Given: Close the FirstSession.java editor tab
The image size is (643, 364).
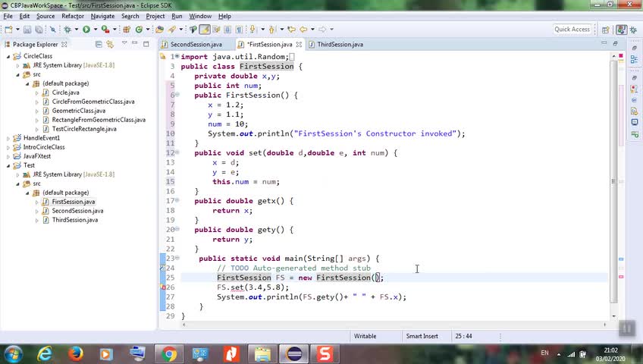Looking at the screenshot, I should coord(299,44).
